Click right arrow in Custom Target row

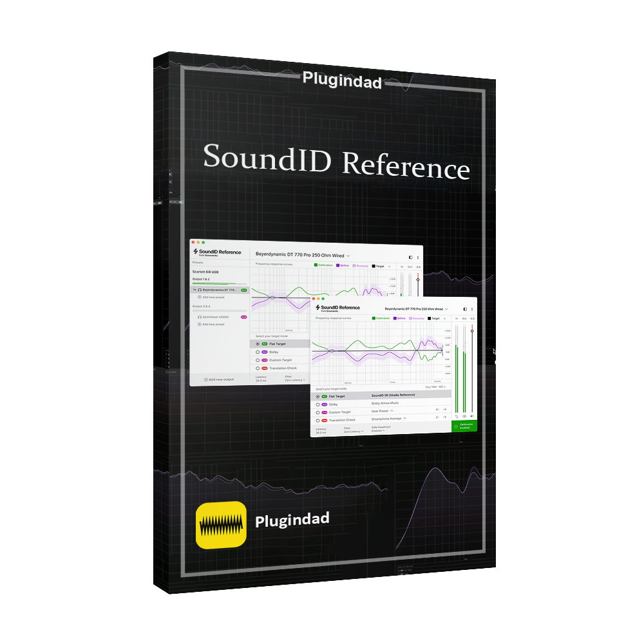pyautogui.click(x=444, y=410)
